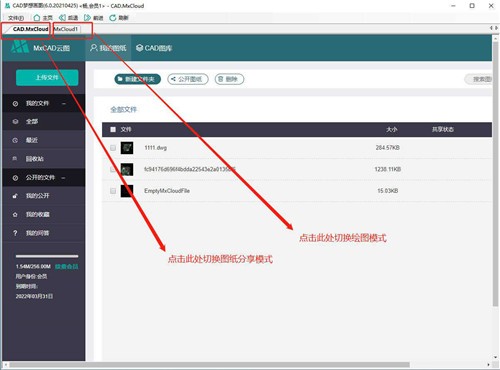Switch to the CAD.MxCloud tab
Image resolution: width=500 pixels, height=370 pixels.
click(x=30, y=29)
